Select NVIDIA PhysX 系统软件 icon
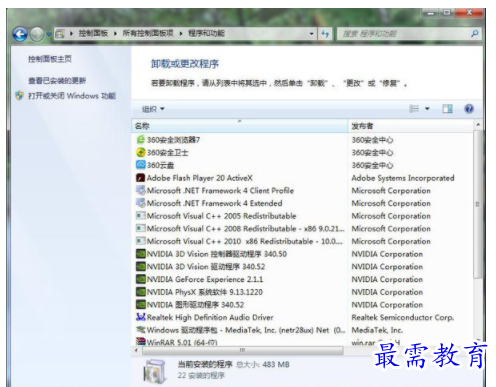Image resolution: width=496 pixels, height=387 pixels. [x=141, y=292]
